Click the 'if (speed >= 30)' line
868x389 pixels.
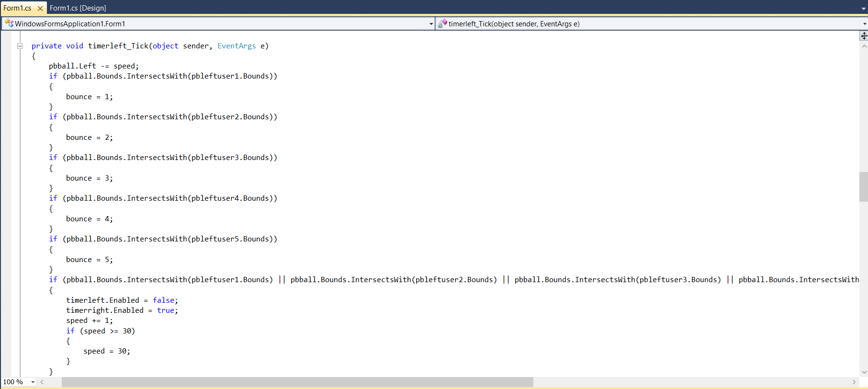[101, 331]
